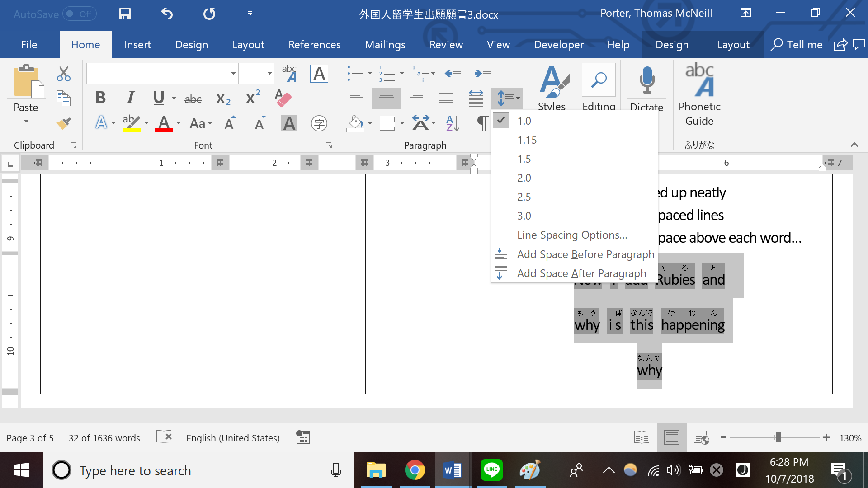Click the Web Layout view icon
Viewport: 868px width, 488px height.
click(701, 437)
